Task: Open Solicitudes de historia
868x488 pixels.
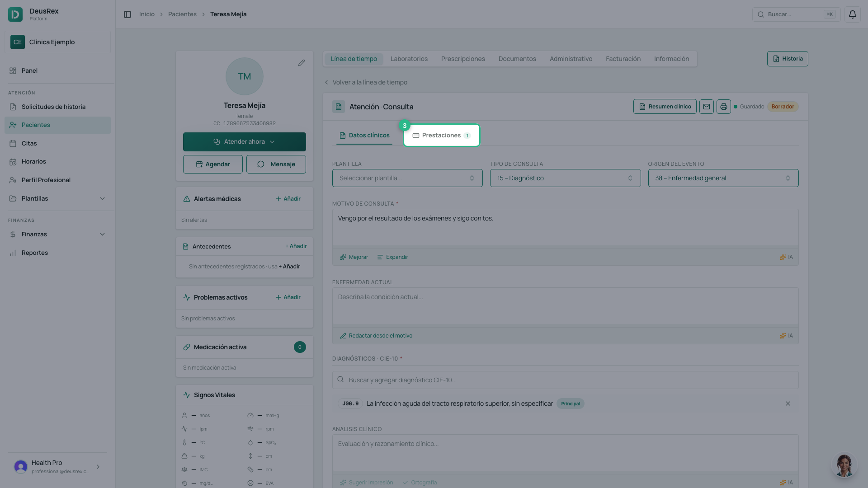Action: pos(57,107)
